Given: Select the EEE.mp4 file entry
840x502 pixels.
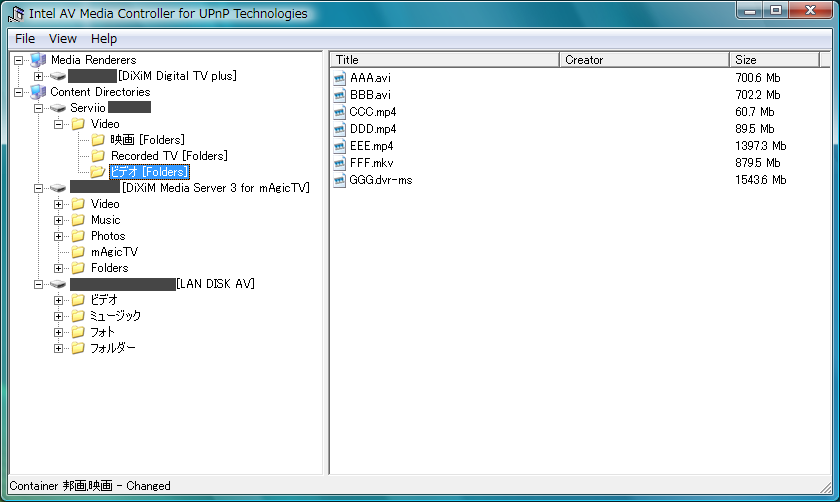Looking at the screenshot, I should coord(373,146).
